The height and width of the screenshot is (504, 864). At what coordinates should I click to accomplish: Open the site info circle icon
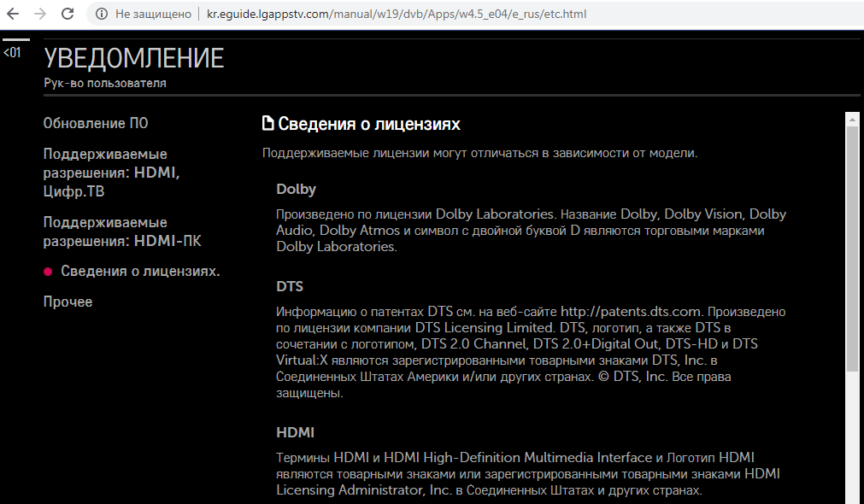point(101,15)
